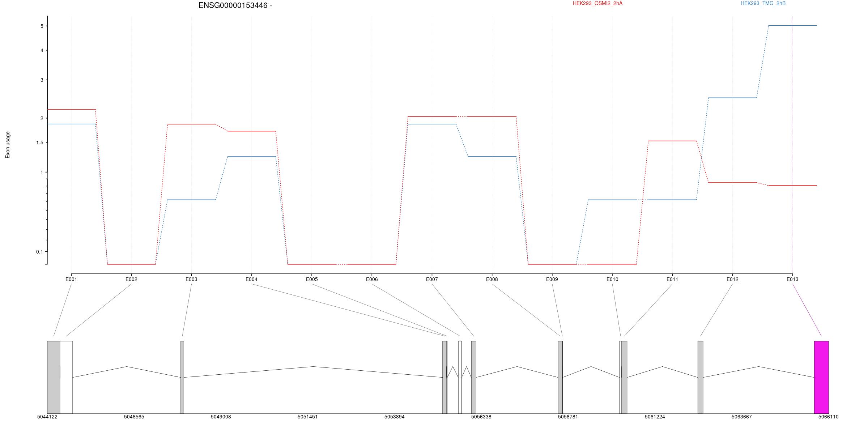Click genomic coordinate 5046565

134,417
